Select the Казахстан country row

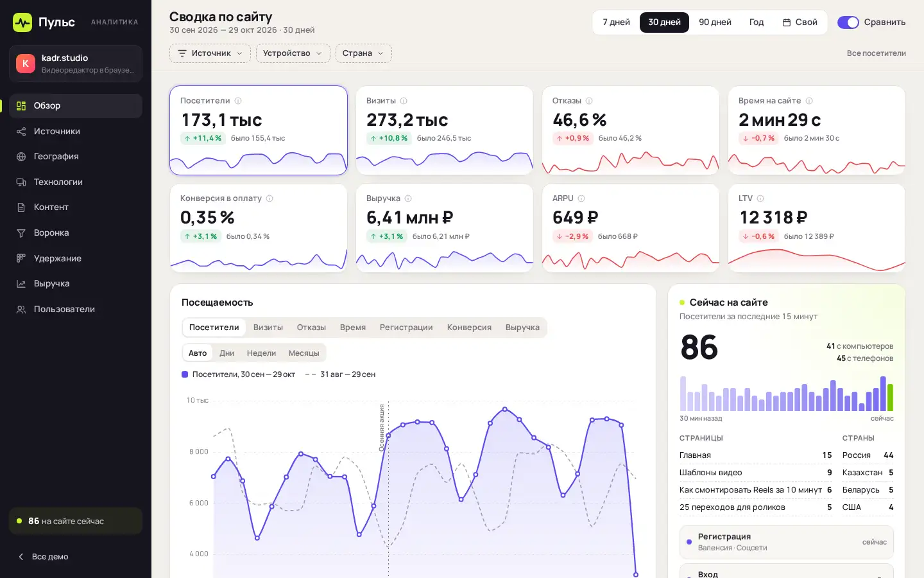[868, 473]
